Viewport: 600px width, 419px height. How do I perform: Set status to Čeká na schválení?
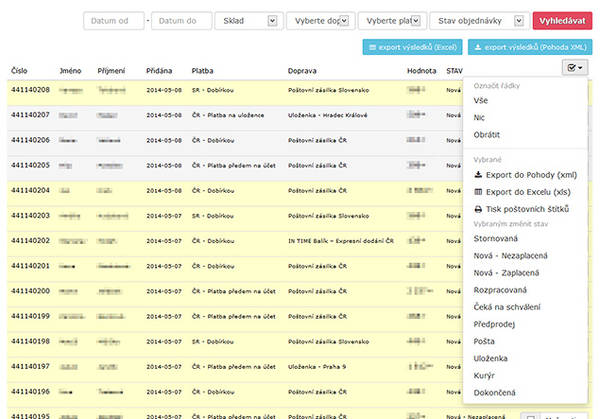click(x=507, y=307)
